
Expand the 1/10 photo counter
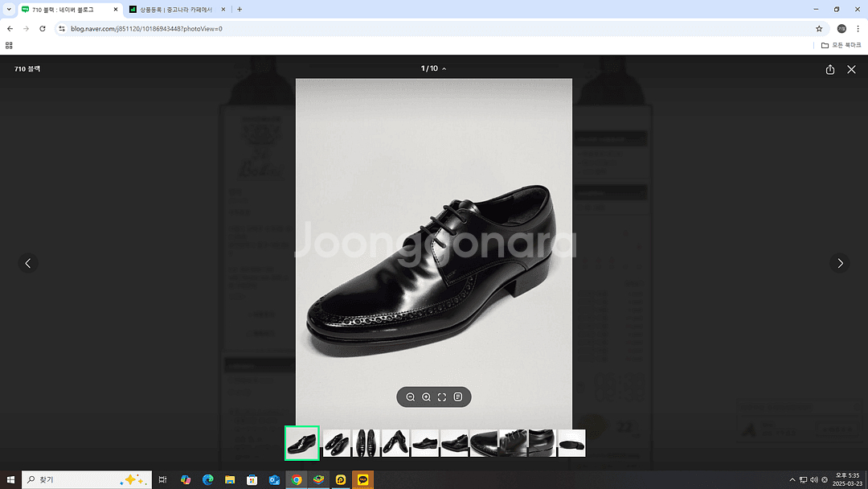433,68
